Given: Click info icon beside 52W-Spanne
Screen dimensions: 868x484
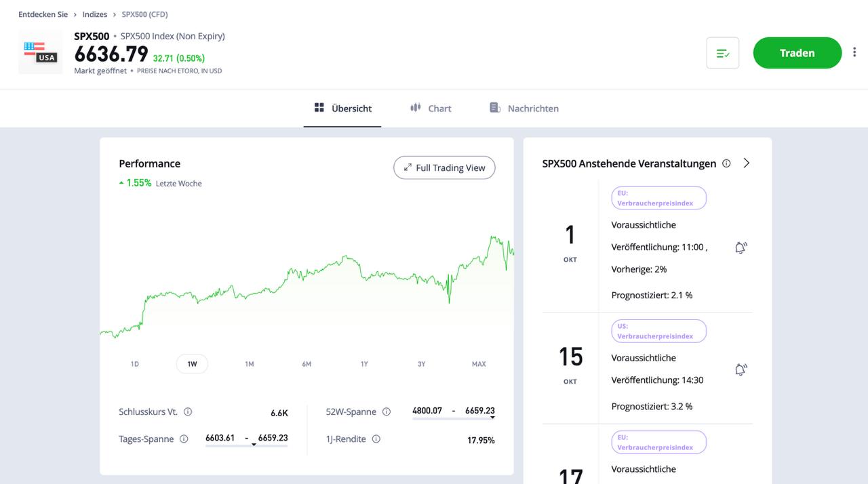Looking at the screenshot, I should 387,411.
